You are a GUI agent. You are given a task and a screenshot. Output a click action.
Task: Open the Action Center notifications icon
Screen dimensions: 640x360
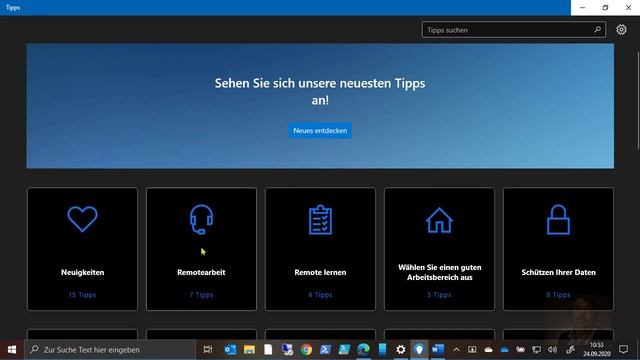(623, 350)
